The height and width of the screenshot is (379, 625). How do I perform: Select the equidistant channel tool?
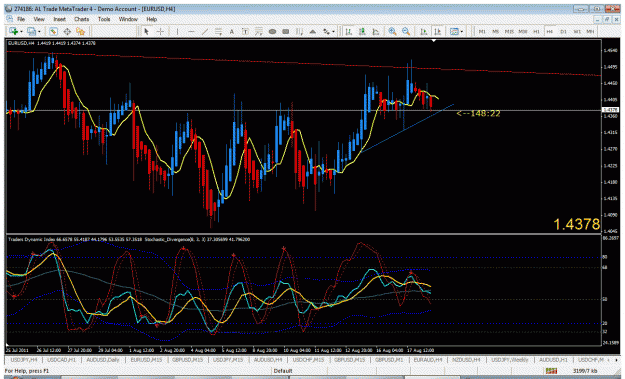(218, 31)
